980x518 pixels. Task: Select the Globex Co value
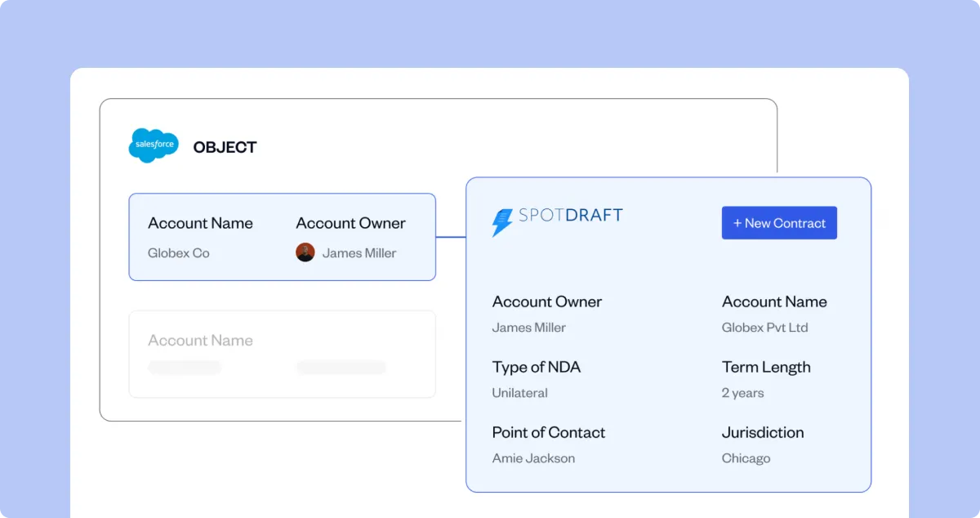(179, 253)
